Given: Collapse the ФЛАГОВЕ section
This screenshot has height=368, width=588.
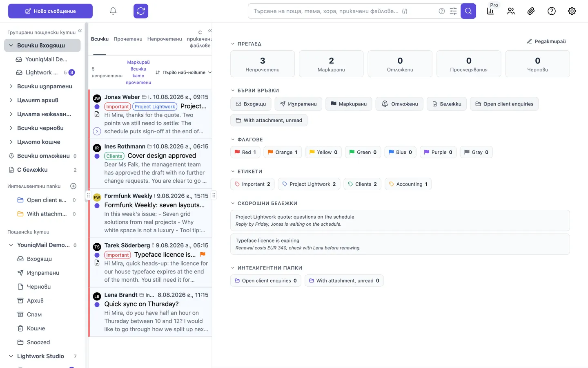Looking at the screenshot, I should pyautogui.click(x=233, y=139).
